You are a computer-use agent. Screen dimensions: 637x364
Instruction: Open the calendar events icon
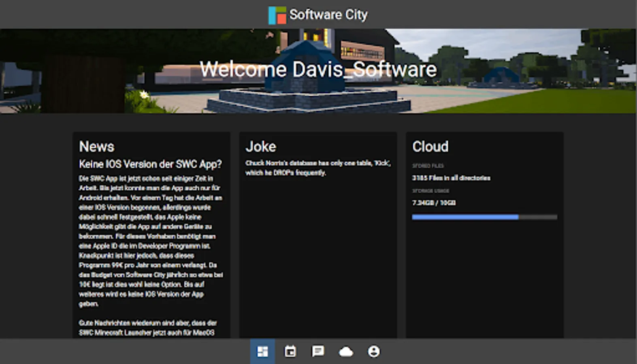(x=290, y=351)
